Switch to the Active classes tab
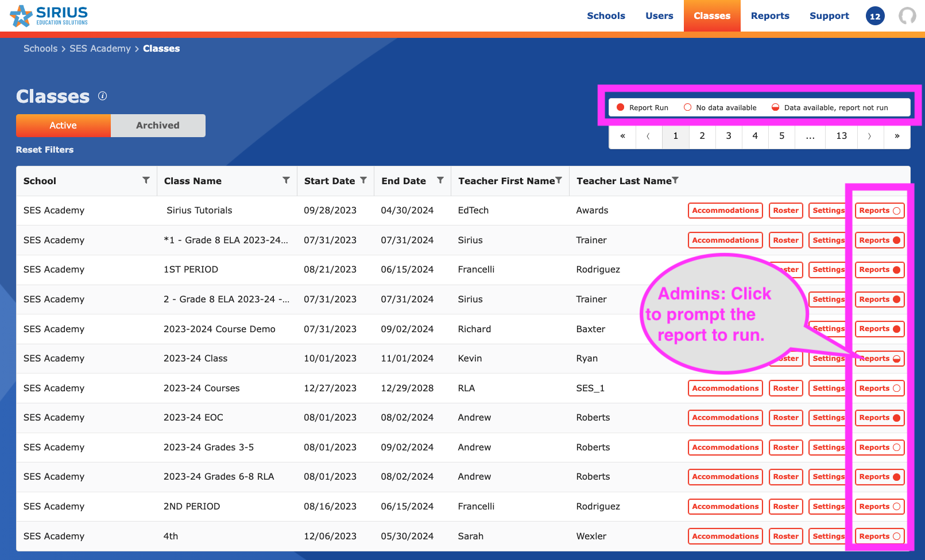Viewport: 925px width, 560px height. 63,126
